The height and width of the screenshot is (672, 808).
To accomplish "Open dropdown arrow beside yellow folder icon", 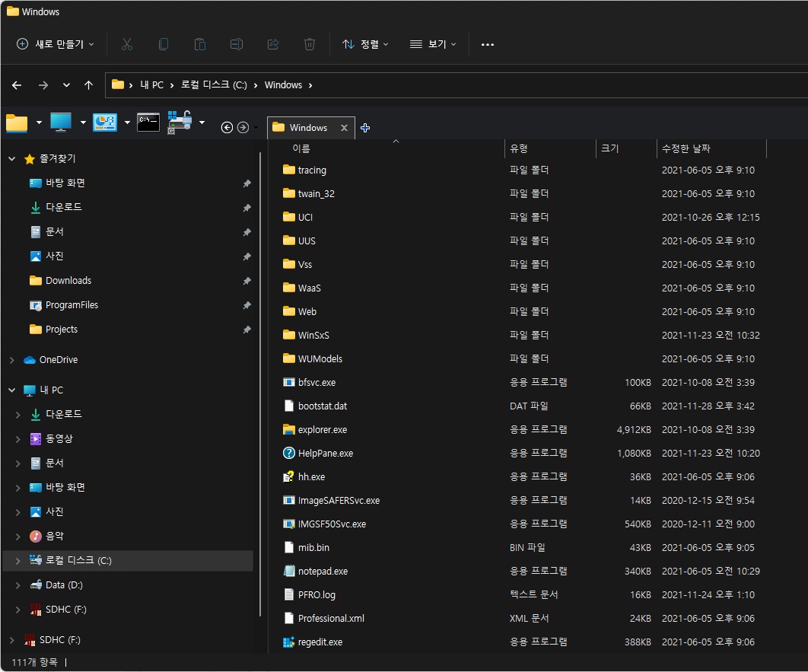I will click(39, 123).
